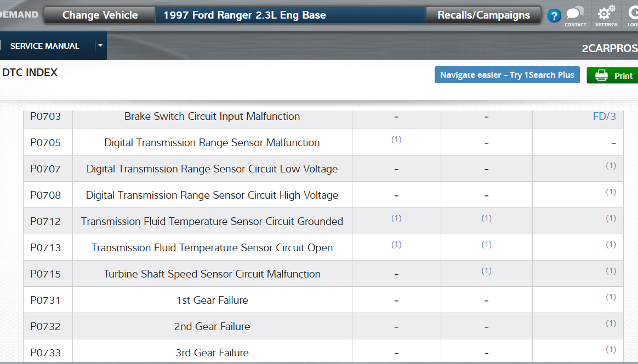This screenshot has height=364, width=638.
Task: Click the last-column (1) note in P0708 row
Action: click(x=611, y=192)
